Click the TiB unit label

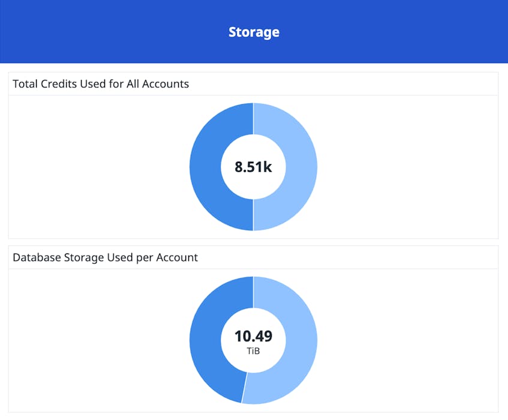tap(253, 351)
